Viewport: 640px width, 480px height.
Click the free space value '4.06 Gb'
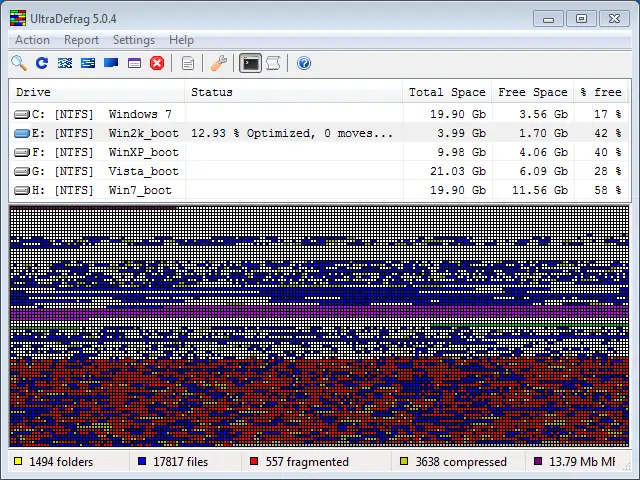543,152
